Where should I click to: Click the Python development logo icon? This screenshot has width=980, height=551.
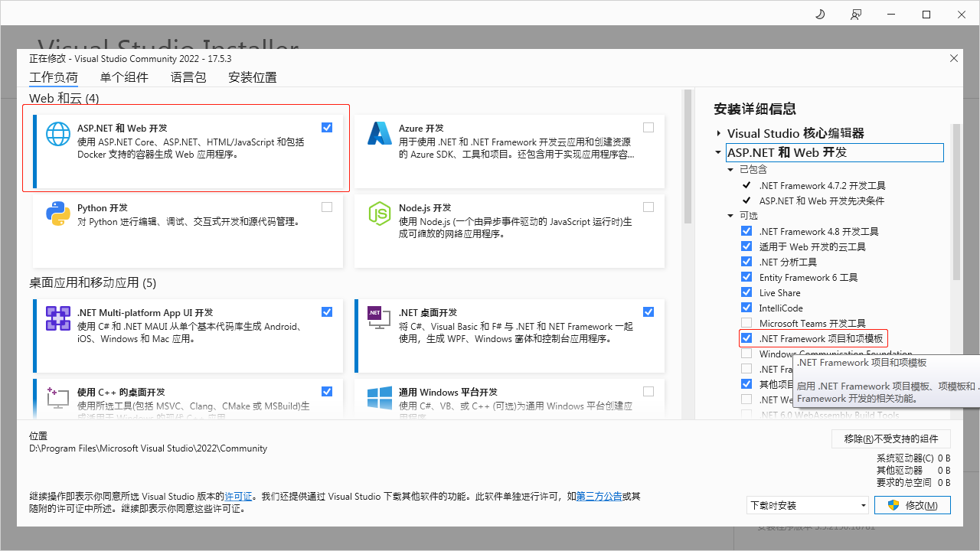58,213
